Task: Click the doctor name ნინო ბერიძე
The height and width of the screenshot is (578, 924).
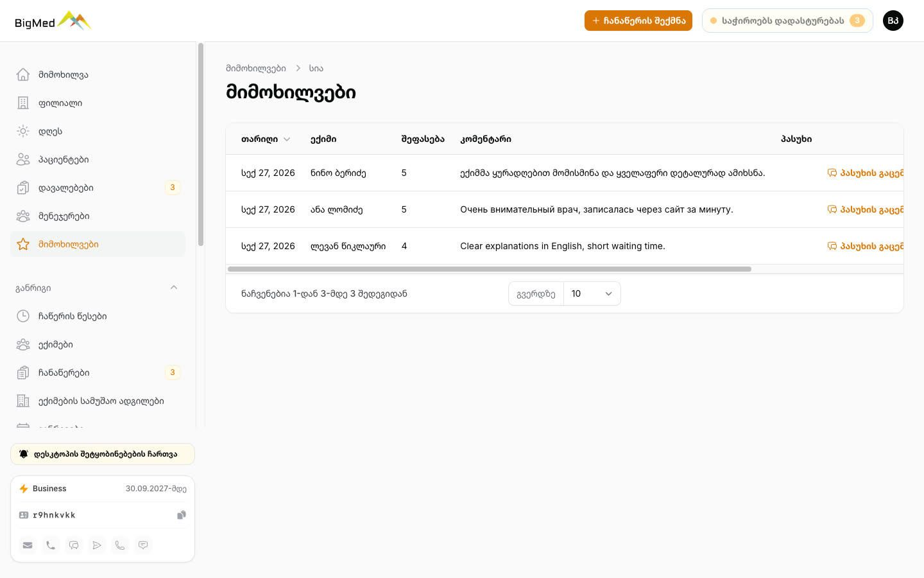Action: pos(338,173)
